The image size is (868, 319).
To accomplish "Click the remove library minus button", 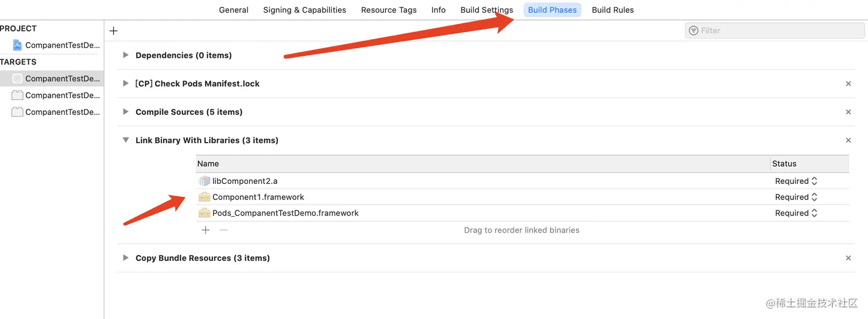I will [224, 230].
